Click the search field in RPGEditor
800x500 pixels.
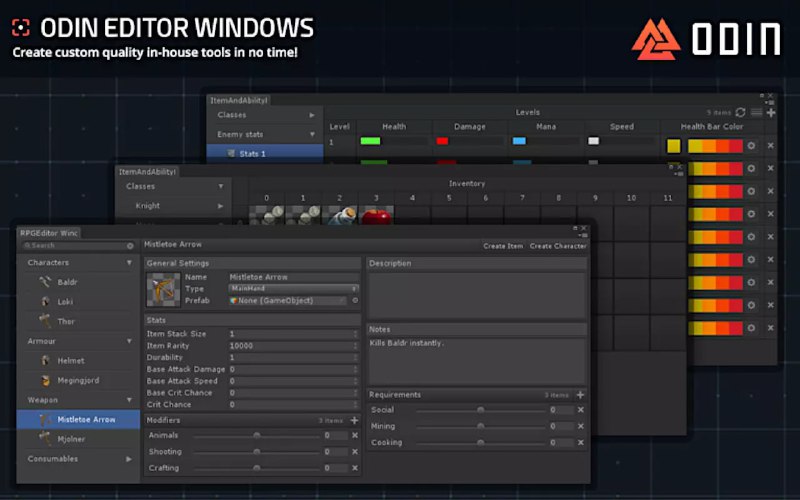76,246
